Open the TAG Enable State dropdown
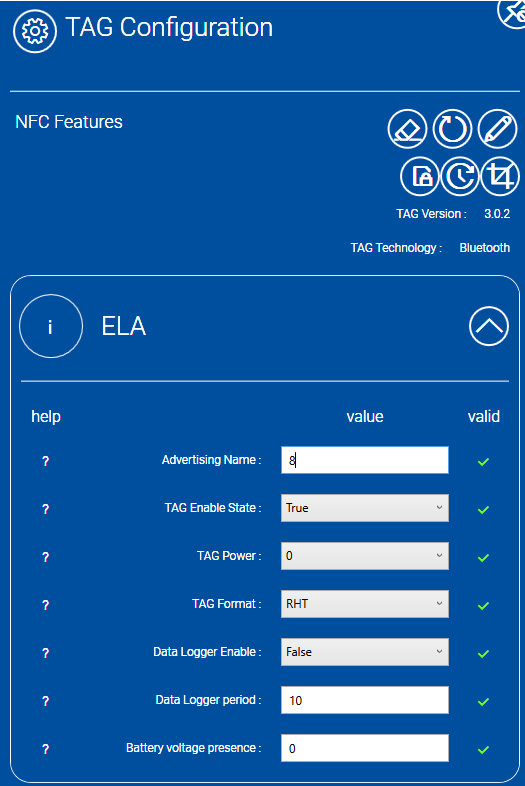This screenshot has width=525, height=786. (365, 508)
